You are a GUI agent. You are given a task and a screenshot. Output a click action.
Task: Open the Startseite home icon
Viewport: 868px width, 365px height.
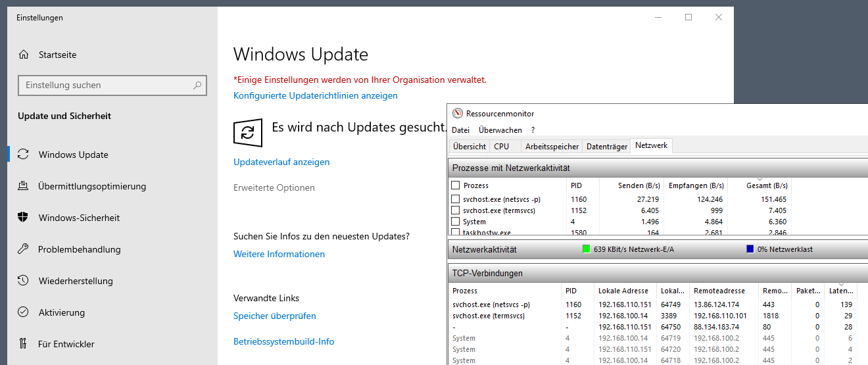[24, 55]
